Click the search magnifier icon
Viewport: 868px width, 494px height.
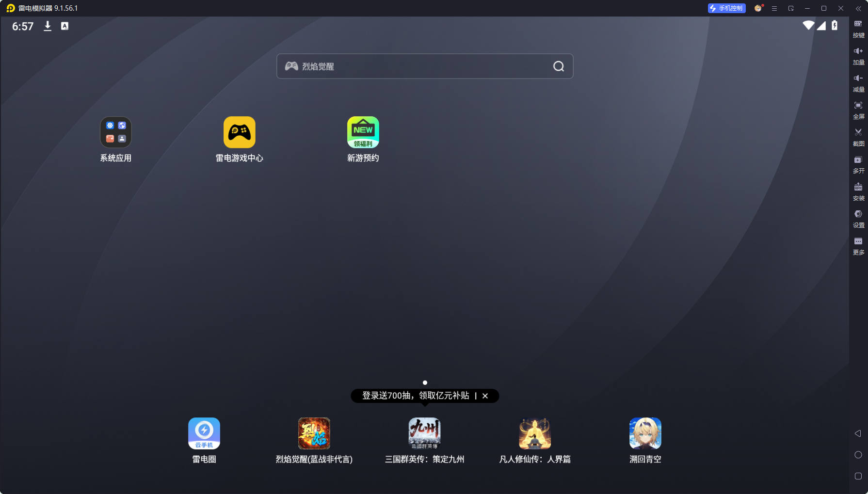point(559,66)
